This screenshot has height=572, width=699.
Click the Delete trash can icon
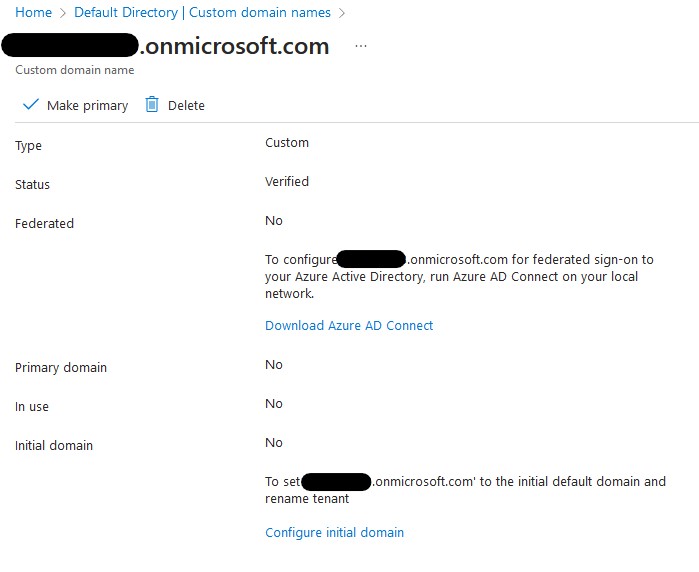pos(152,105)
